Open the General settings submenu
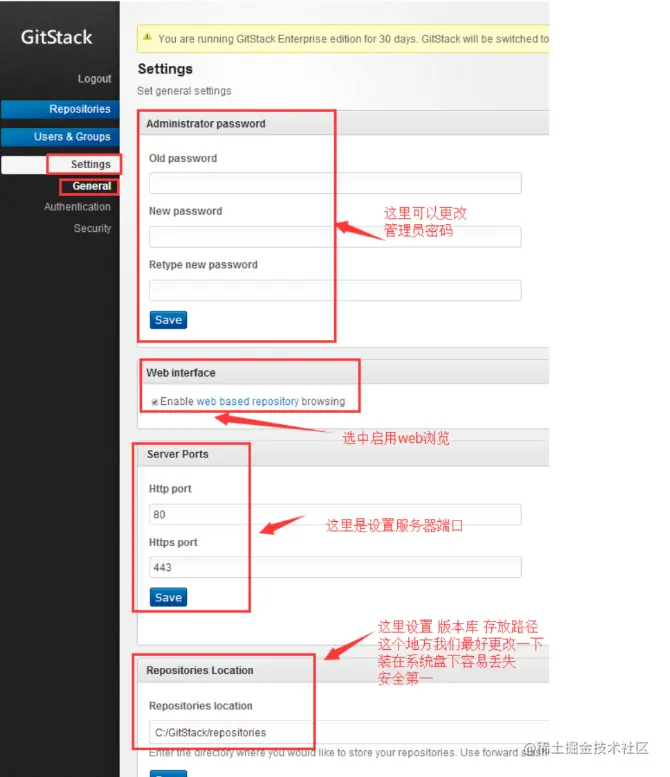Image resolution: width=670 pixels, height=777 pixels. (x=92, y=186)
